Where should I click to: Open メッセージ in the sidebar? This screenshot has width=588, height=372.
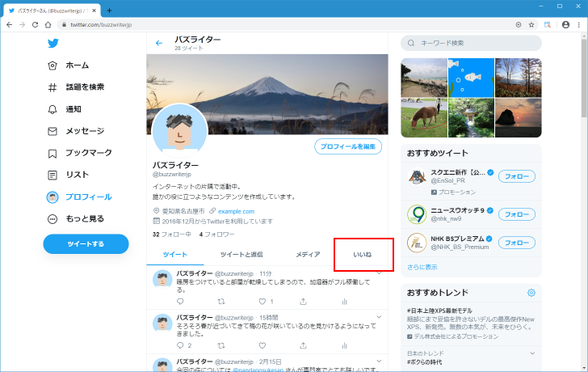[76, 131]
